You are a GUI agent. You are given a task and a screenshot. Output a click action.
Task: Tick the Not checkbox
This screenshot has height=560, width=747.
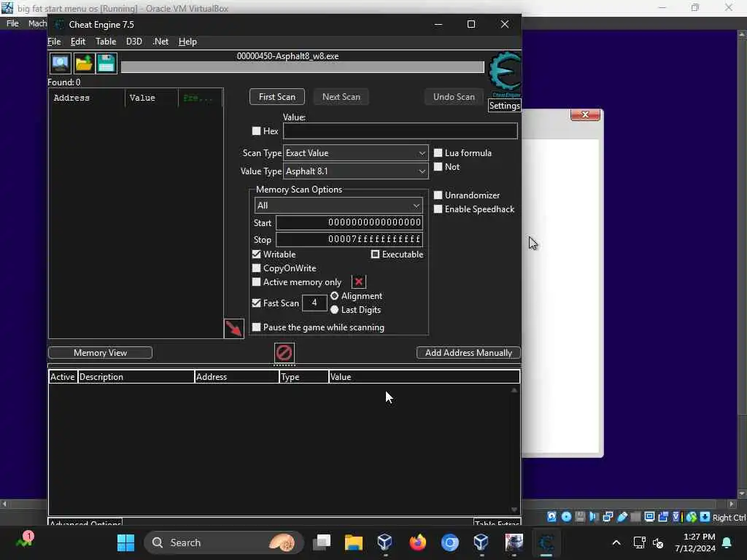point(438,167)
